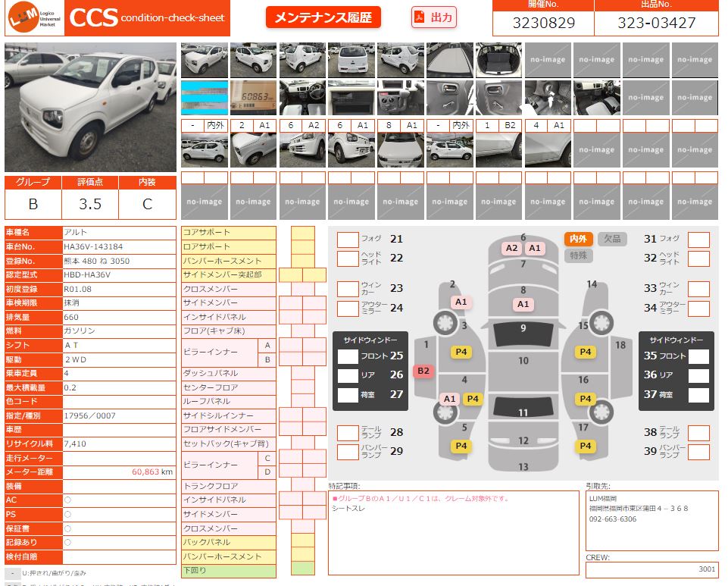The image size is (728, 586).
Task: Click the red B2 damage marker
Action: (423, 371)
